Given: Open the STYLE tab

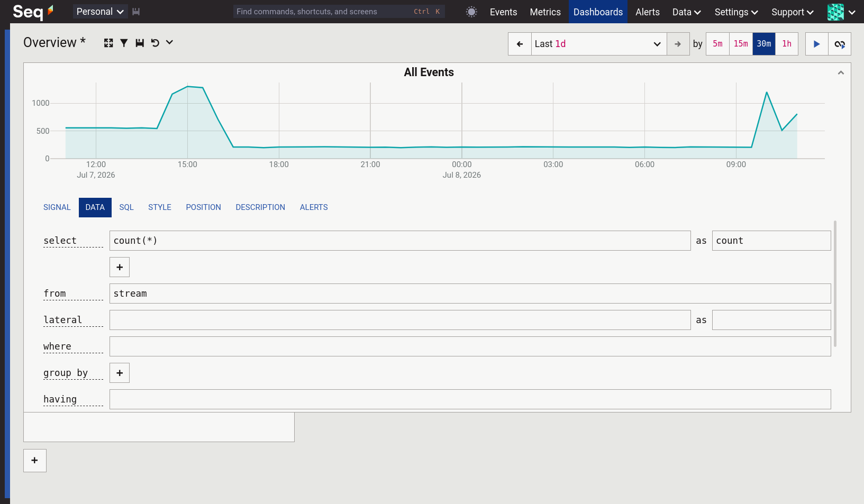Looking at the screenshot, I should [160, 207].
